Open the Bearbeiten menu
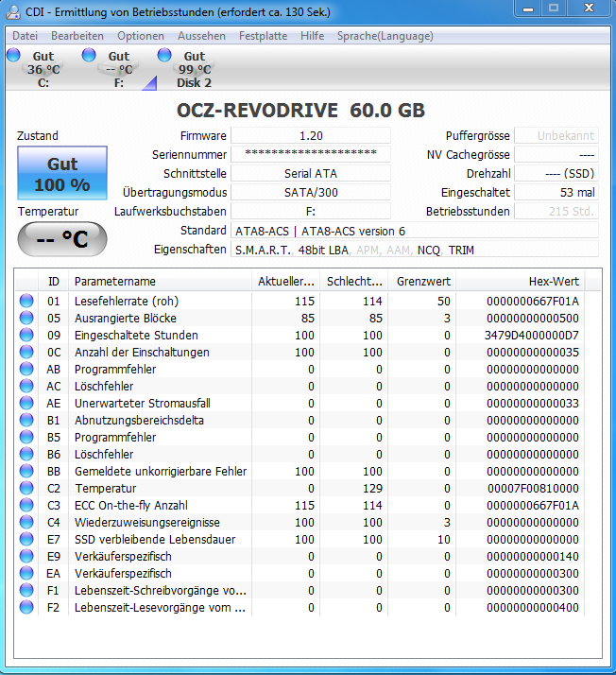Screen dimensions: 616x675 (77, 36)
